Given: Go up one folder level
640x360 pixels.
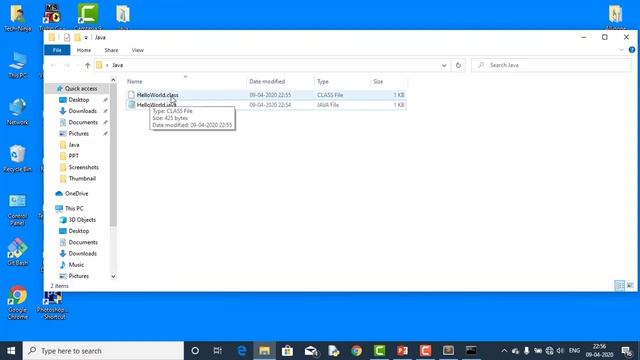Looking at the screenshot, I should 87,65.
